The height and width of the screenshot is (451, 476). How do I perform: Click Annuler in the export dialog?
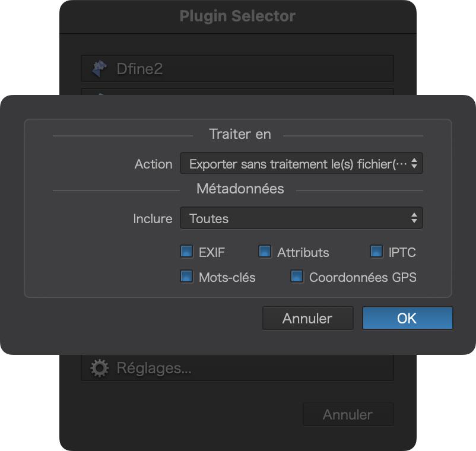308,318
